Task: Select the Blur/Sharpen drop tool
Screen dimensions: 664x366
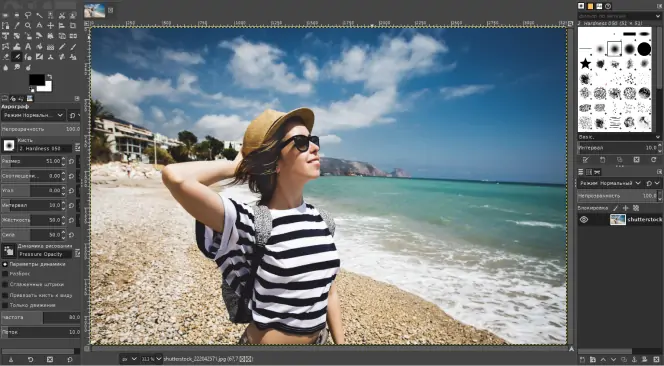Action: [5, 67]
